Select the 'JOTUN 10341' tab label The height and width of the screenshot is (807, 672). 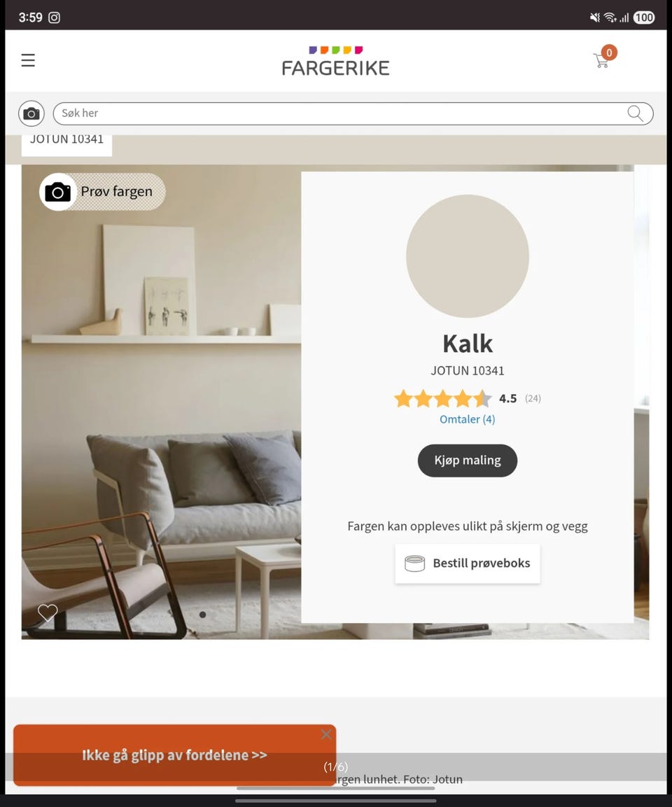tap(67, 141)
